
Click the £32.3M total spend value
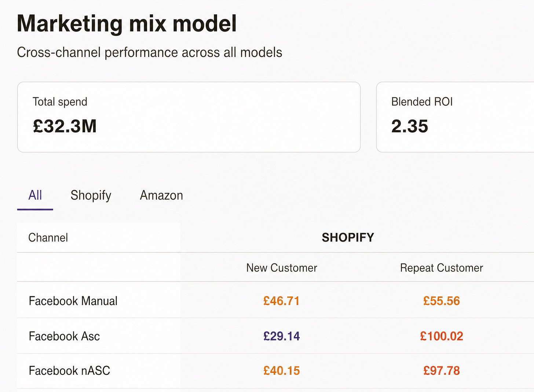tap(65, 126)
